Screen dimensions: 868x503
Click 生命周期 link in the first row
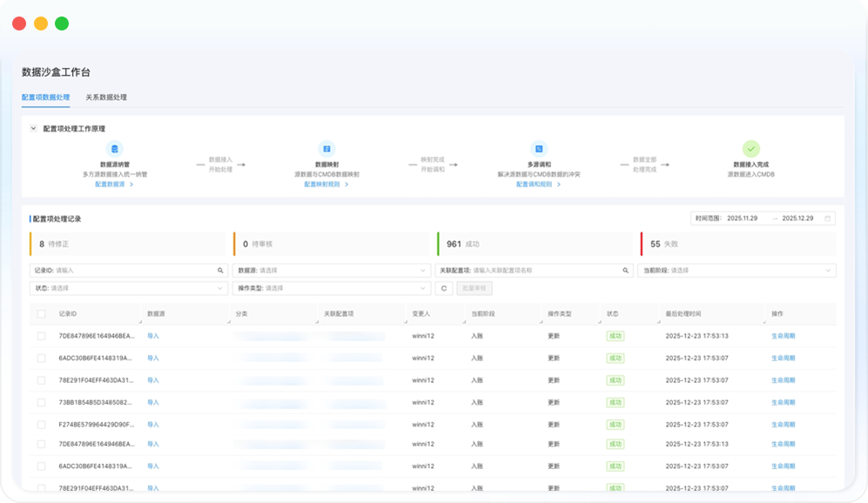(x=783, y=336)
